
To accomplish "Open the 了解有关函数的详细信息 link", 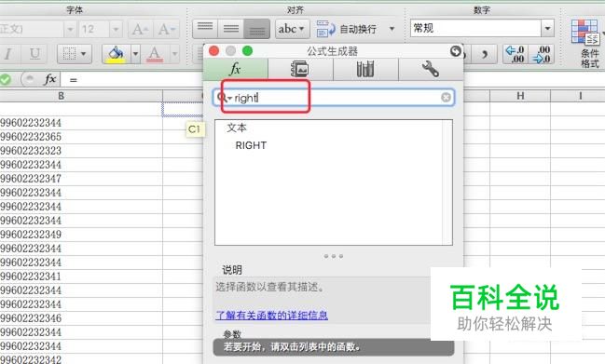I will coord(271,315).
